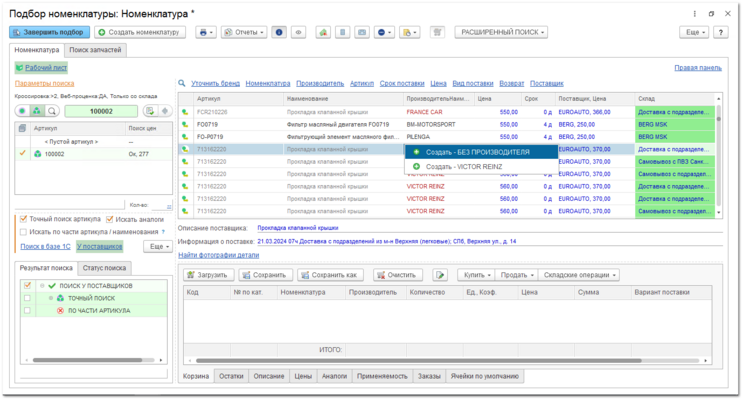
Task: Click the green check icon of 'ПОИСК У ПОСТАВЩИКОВ'
Action: [52, 286]
